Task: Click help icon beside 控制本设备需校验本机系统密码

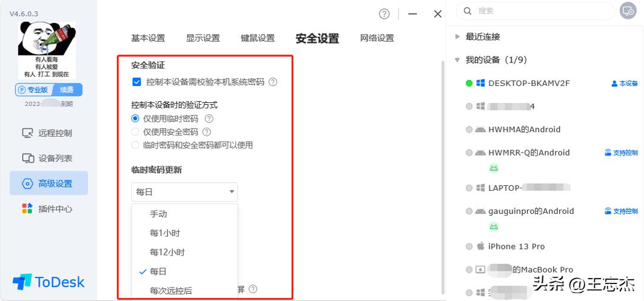Action: pyautogui.click(x=273, y=82)
